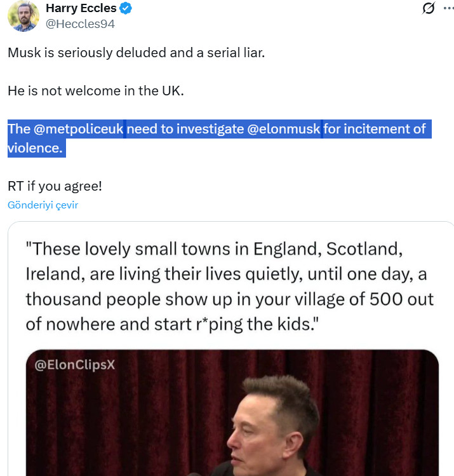Click the "RT if you agree!" text
Image resolution: width=454 pixels, height=476 pixels.
click(x=55, y=187)
